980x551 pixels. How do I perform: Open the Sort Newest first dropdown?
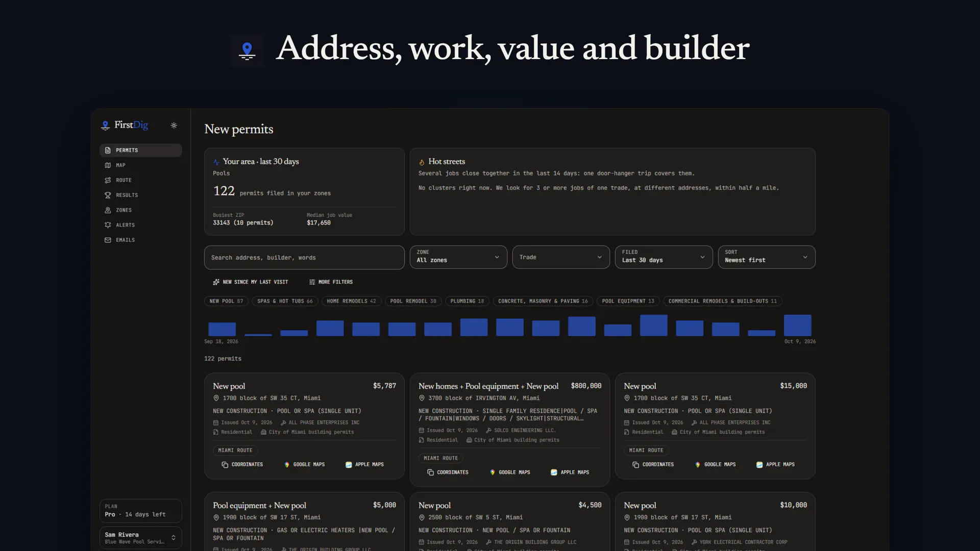[x=766, y=257]
